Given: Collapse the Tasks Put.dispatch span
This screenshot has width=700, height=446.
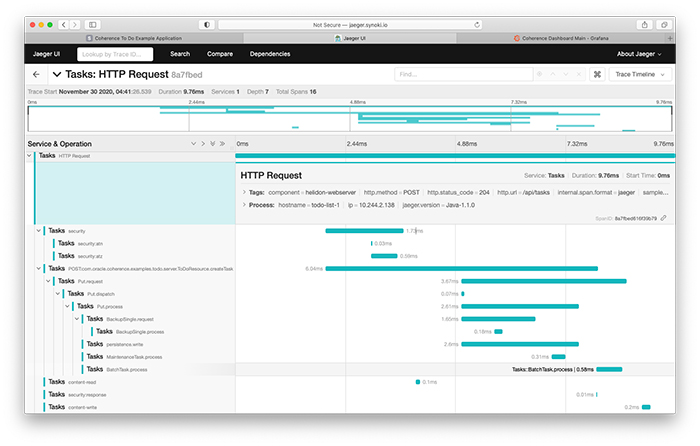Looking at the screenshot, I should pos(58,294).
